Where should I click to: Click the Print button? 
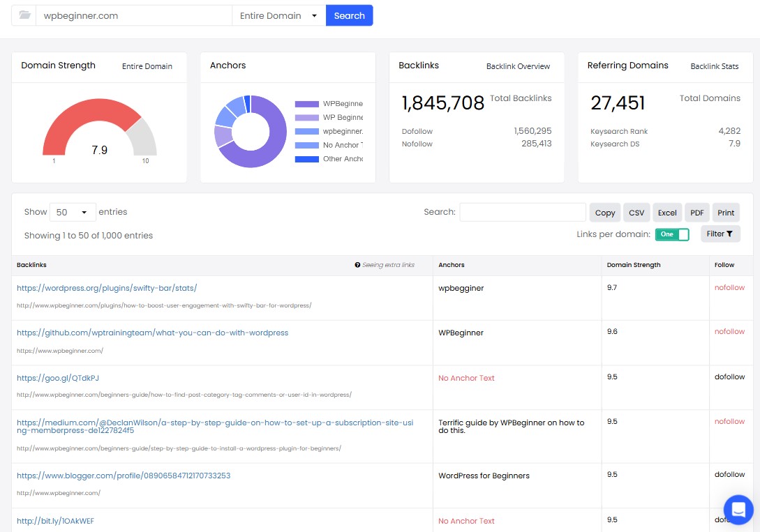pos(726,213)
